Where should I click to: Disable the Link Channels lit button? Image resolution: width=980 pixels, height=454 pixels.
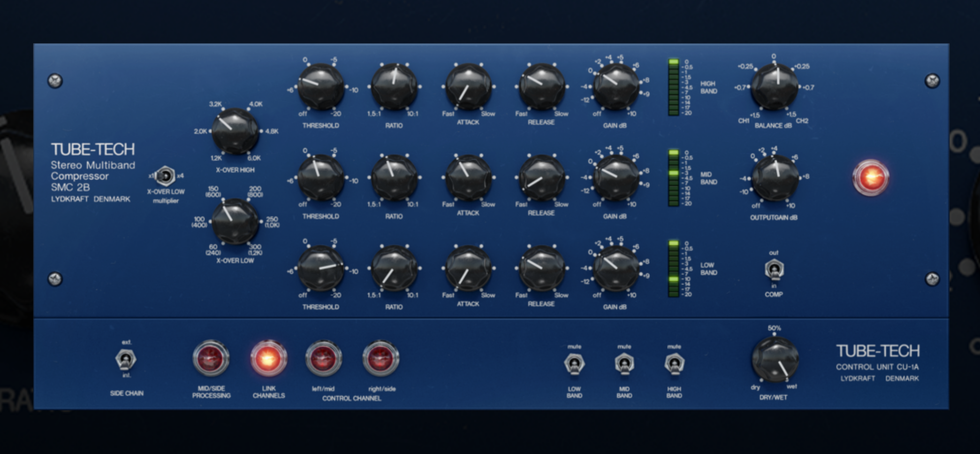point(268,359)
